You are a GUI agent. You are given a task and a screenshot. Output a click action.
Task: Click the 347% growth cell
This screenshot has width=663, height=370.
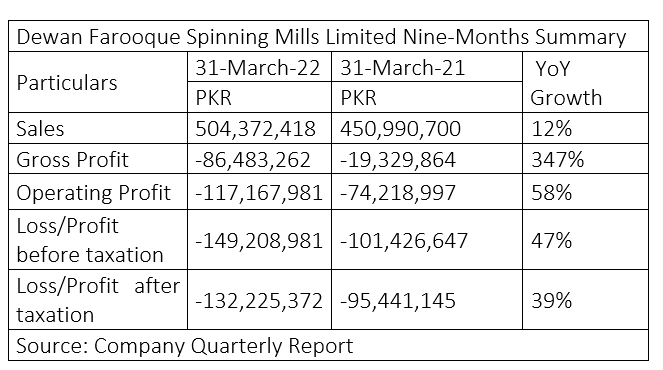[585, 159]
